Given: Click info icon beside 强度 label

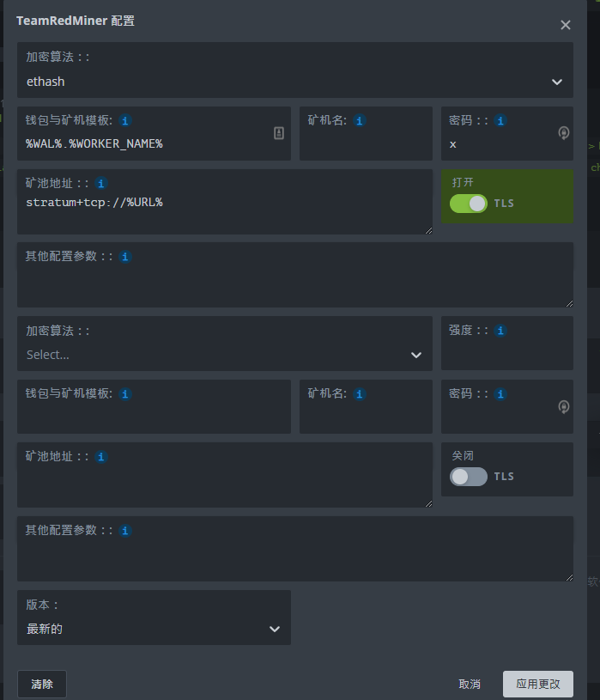Looking at the screenshot, I should (500, 331).
